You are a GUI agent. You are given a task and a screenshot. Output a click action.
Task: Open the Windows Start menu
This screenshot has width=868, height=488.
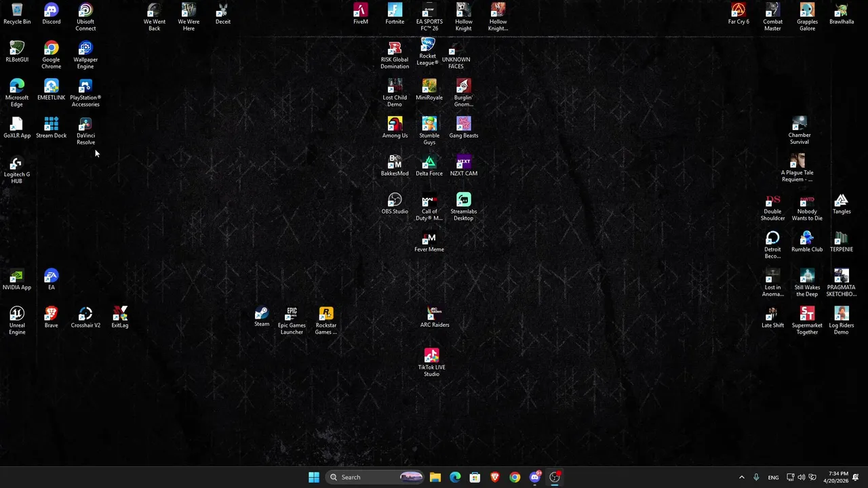(314, 477)
